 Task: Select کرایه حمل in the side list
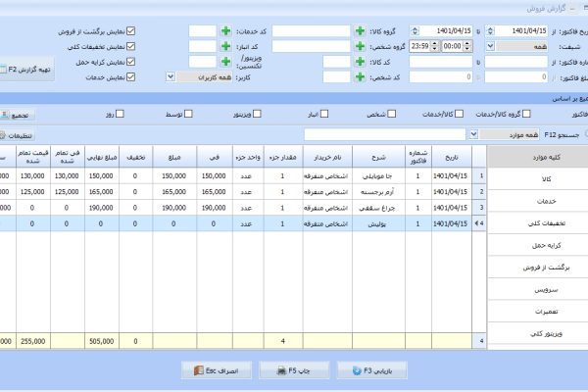point(538,245)
